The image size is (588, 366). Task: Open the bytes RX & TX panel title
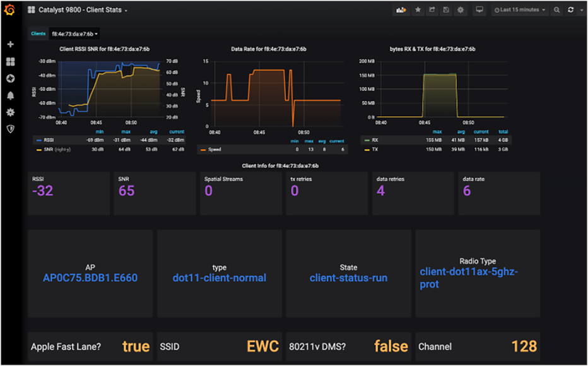[432, 49]
